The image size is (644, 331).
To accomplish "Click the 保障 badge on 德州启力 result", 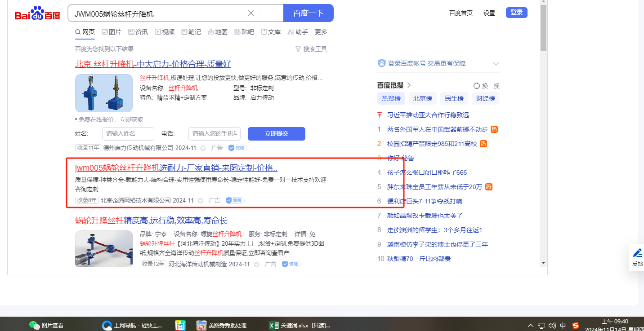I will coord(237,148).
